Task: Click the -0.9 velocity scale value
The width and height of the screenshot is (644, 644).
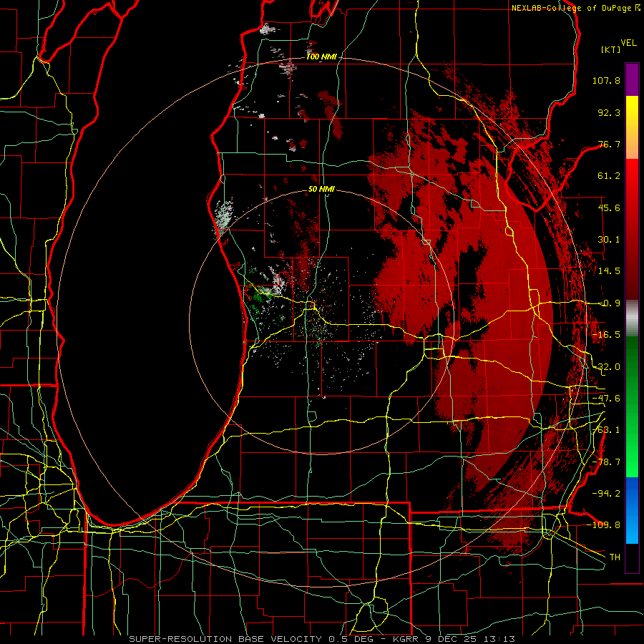Action: point(609,303)
